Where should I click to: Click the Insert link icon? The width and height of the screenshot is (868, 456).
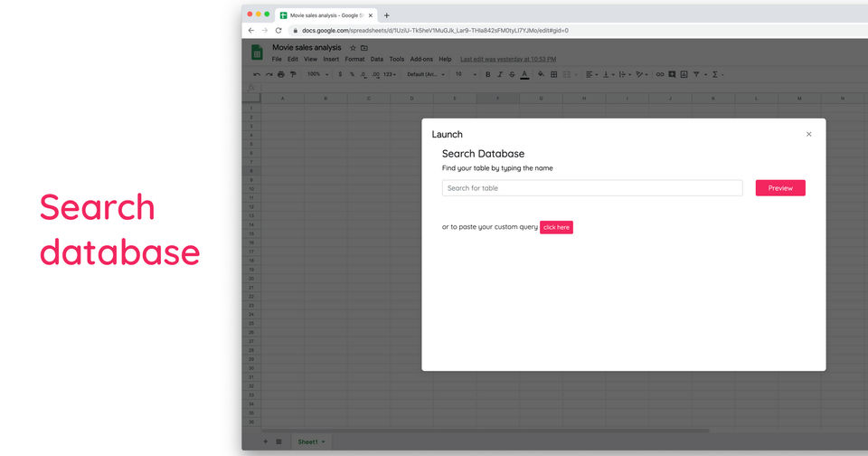(660, 74)
